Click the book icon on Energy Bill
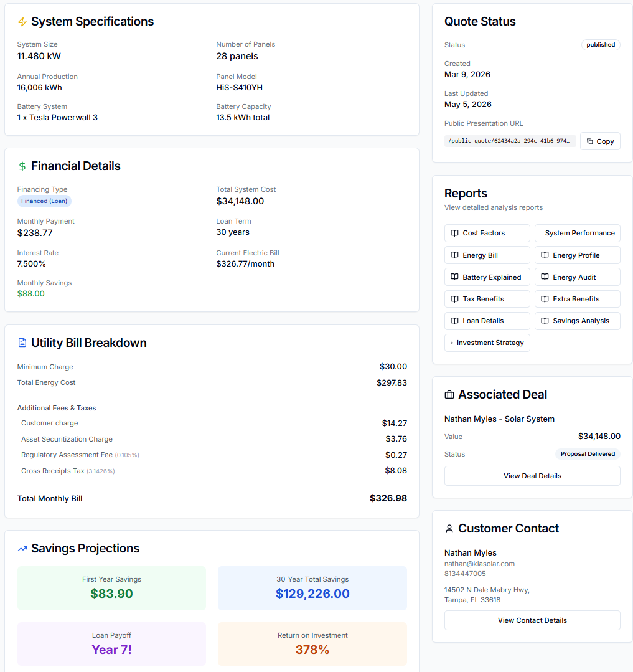 [454, 255]
